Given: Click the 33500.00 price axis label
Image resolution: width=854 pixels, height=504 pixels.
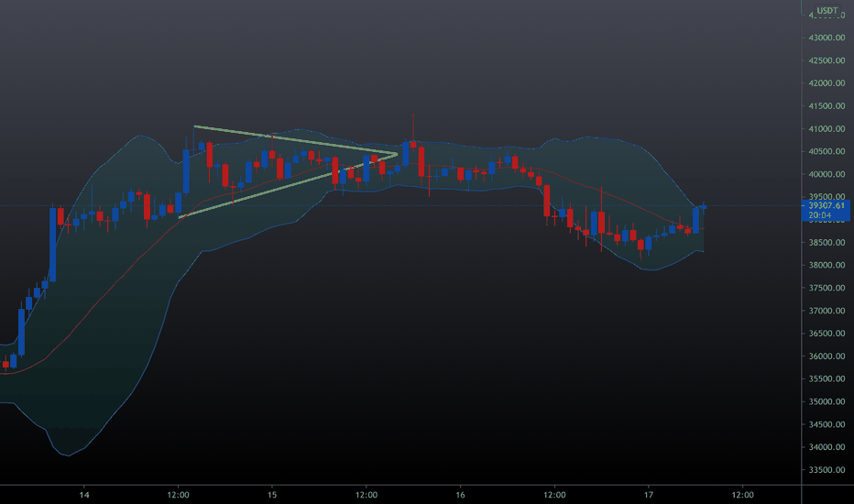Looking at the screenshot, I should pyautogui.click(x=827, y=470).
